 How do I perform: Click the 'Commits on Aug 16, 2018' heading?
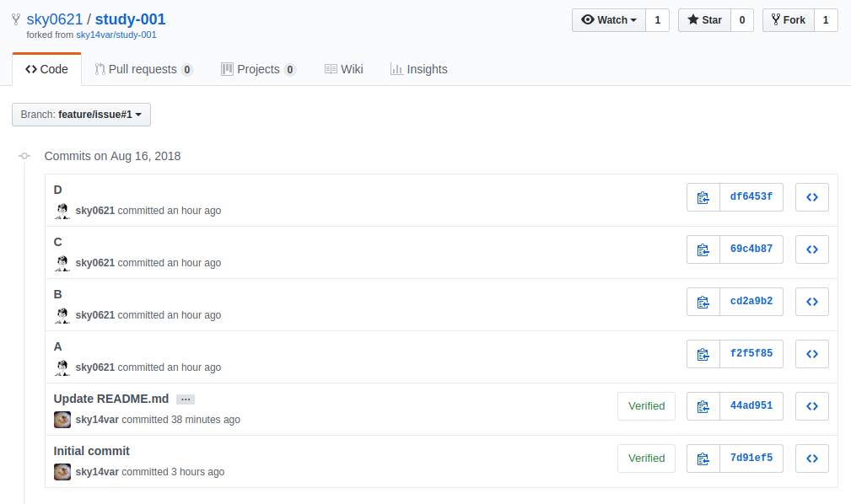(x=112, y=156)
